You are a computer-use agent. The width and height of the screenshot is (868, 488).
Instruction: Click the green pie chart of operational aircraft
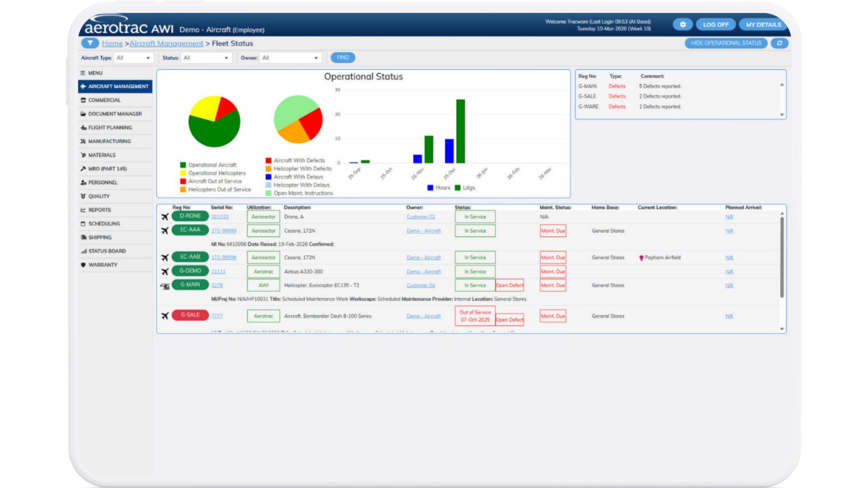(x=214, y=122)
